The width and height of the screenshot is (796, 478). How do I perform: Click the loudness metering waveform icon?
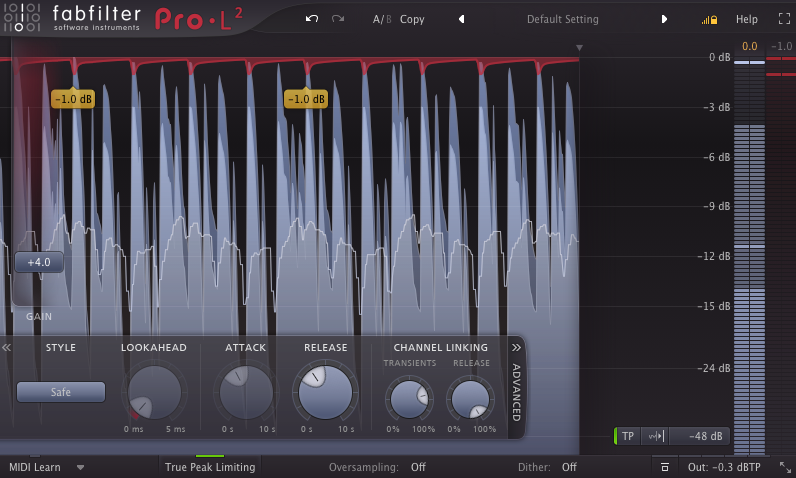coord(656,436)
